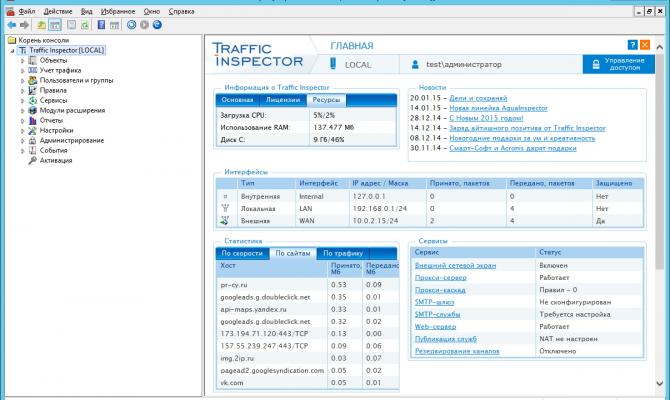Click the user icon beside test\администратор

tap(415, 65)
